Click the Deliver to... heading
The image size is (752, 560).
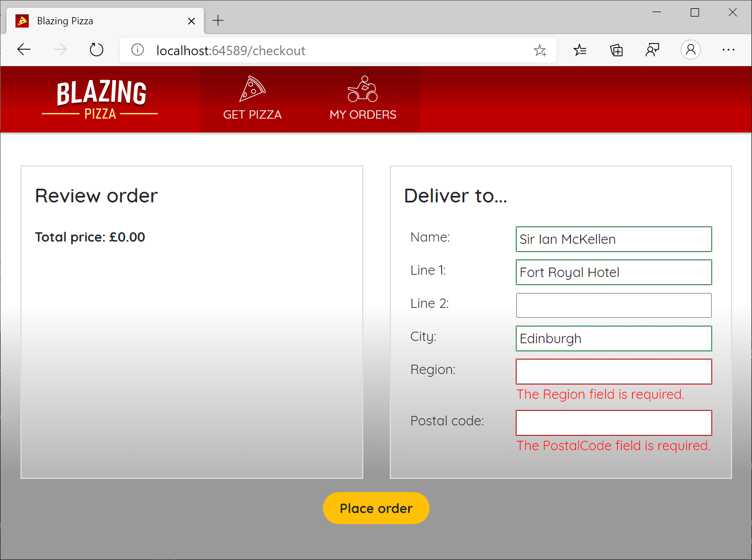click(x=456, y=196)
